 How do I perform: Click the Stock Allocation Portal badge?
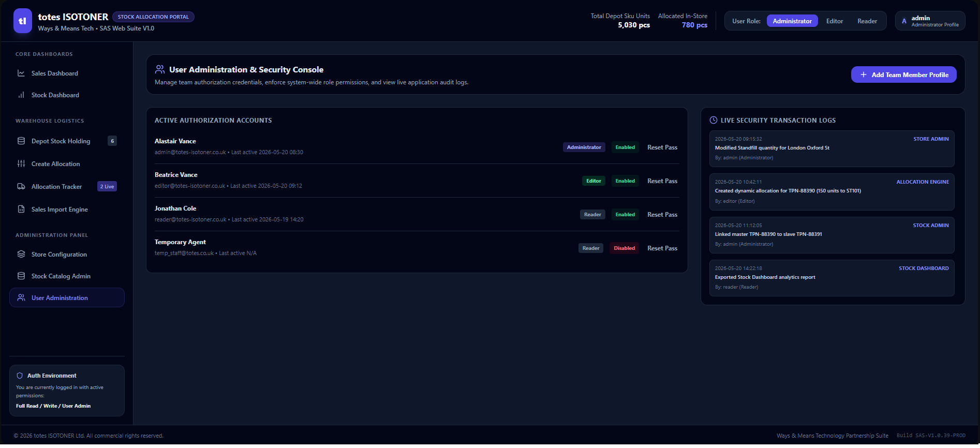[x=153, y=17]
